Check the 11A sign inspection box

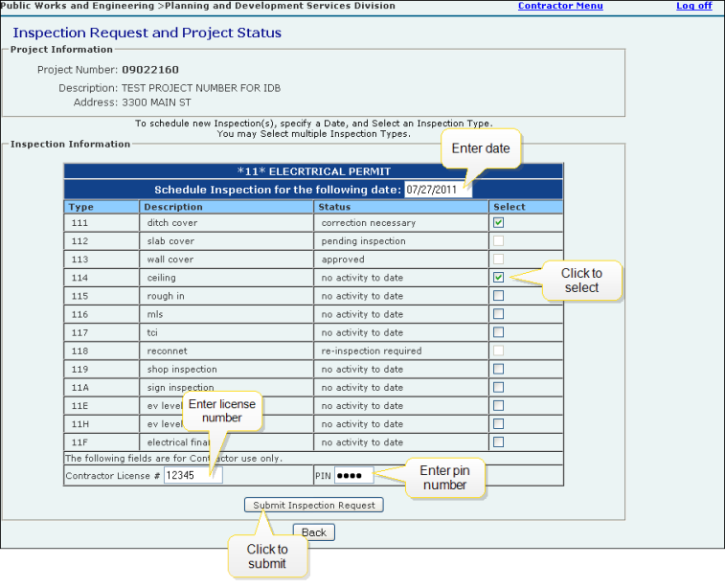(x=498, y=387)
